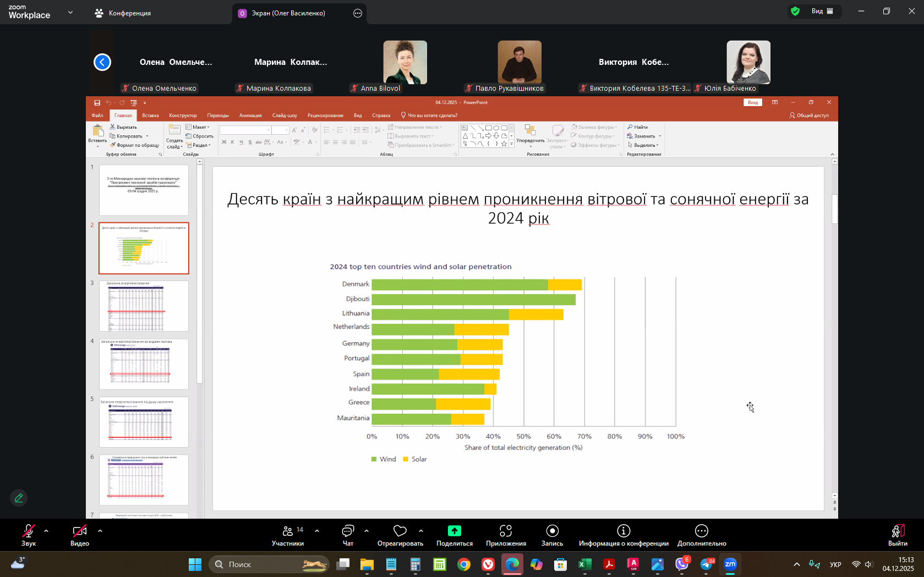Open the Reactions (Отреагировать) menu

400,535
